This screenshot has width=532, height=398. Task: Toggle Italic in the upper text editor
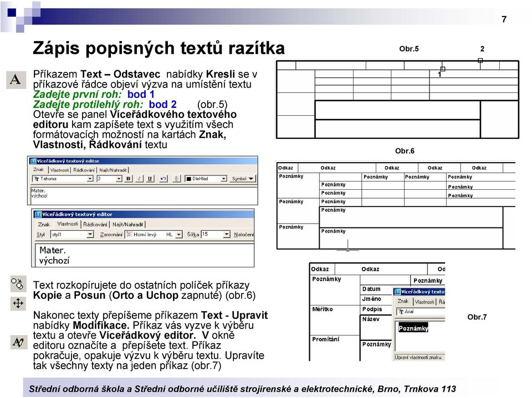[x=139, y=179]
